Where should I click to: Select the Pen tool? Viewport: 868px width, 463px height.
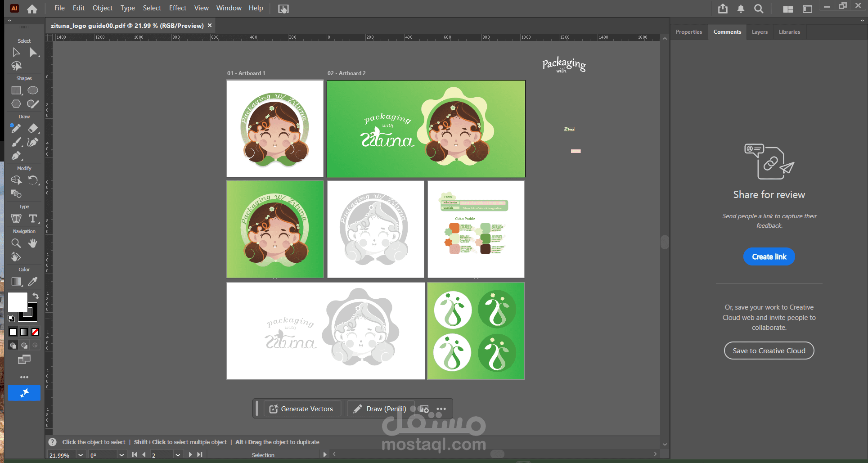(x=16, y=156)
